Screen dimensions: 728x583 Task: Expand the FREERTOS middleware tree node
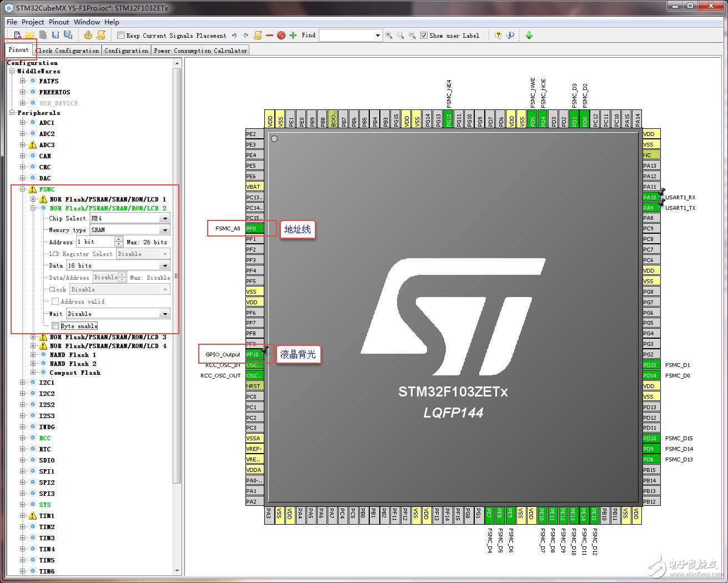click(23, 92)
